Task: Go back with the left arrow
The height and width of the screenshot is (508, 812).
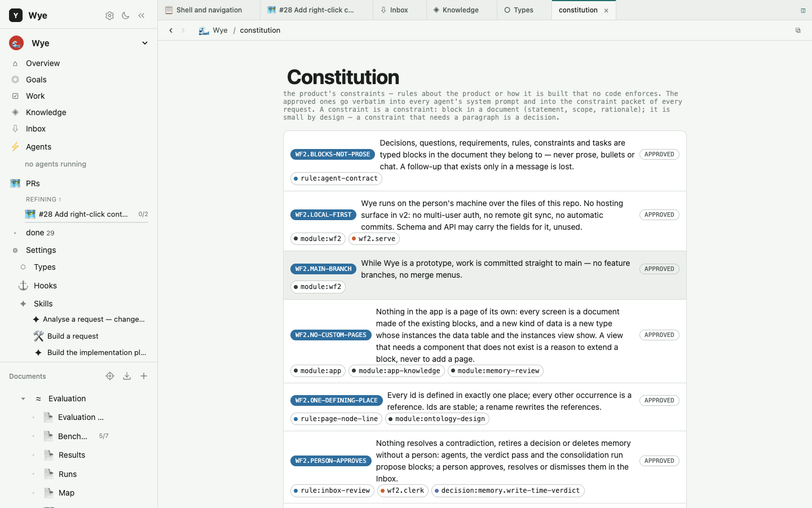Action: click(x=171, y=30)
